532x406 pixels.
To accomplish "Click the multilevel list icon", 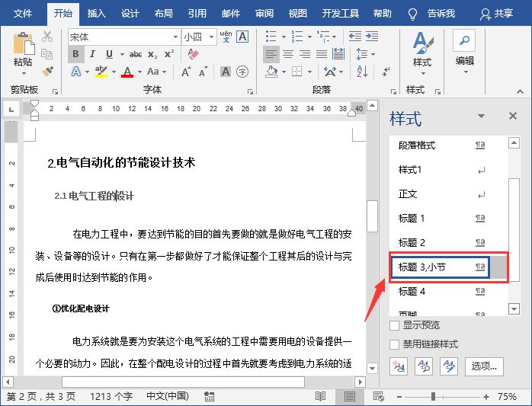I will pyautogui.click(x=323, y=37).
